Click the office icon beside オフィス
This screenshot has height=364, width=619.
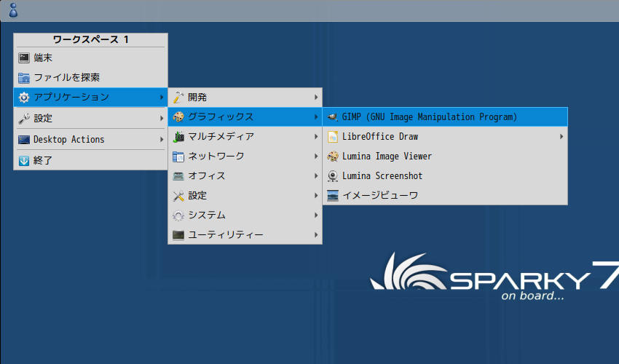coord(178,176)
